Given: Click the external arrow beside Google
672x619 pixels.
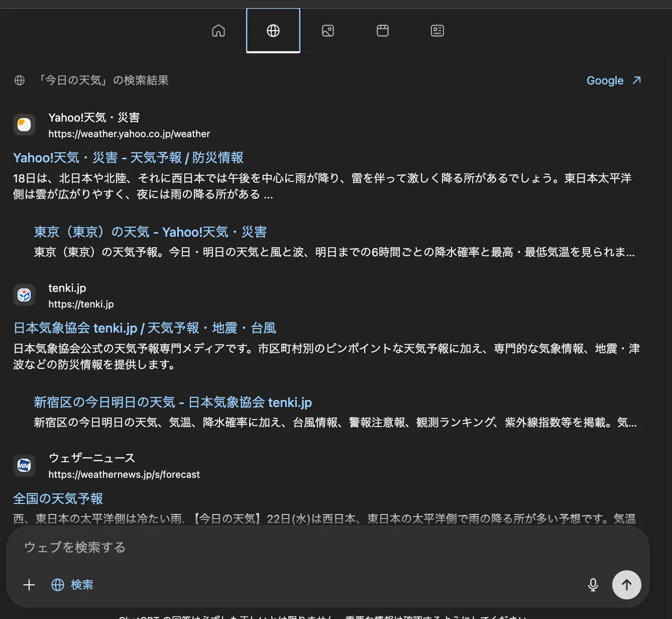Looking at the screenshot, I should click(x=637, y=80).
